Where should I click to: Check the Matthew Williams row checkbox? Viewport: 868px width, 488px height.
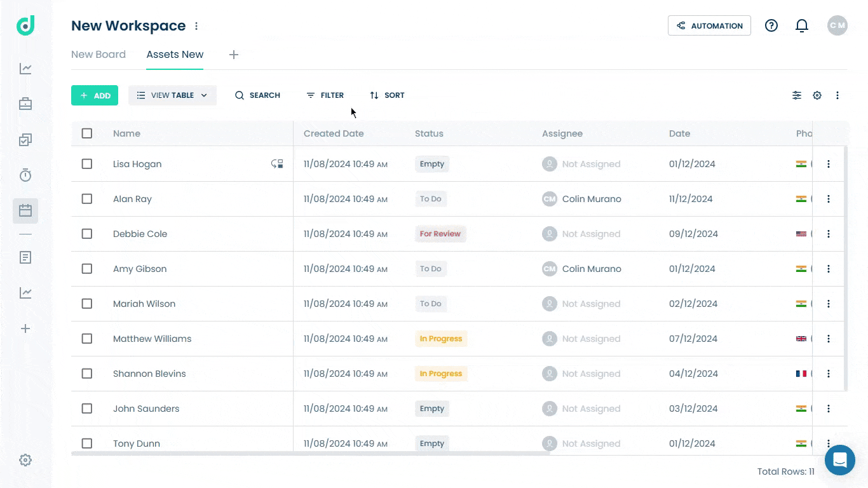point(87,339)
